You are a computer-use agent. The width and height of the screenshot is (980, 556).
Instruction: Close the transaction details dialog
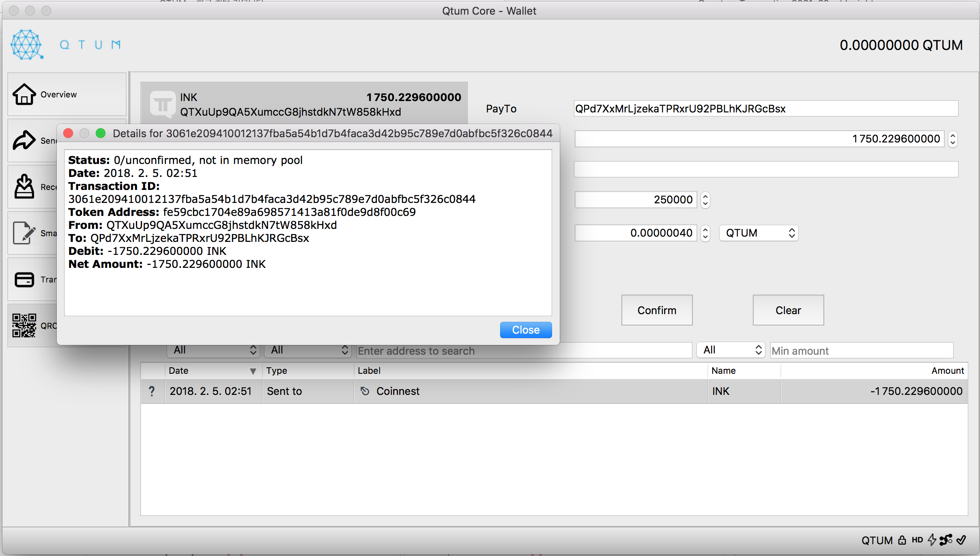pos(526,330)
